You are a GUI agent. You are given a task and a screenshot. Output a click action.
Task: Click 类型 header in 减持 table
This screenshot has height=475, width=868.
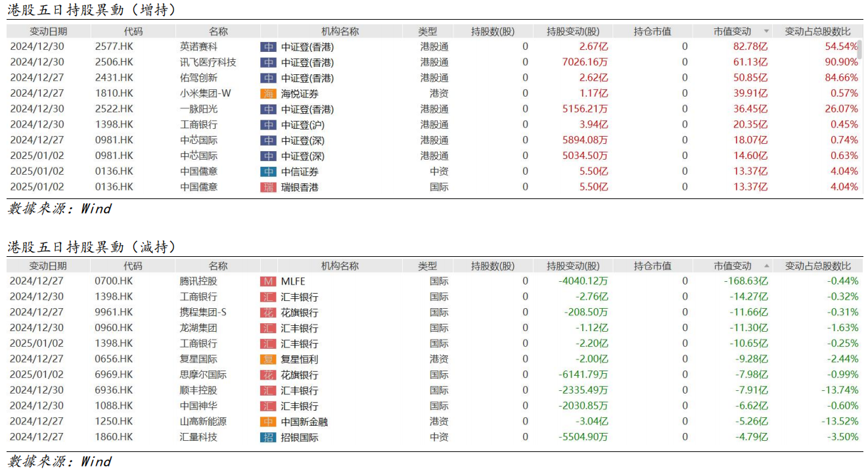tap(427, 266)
